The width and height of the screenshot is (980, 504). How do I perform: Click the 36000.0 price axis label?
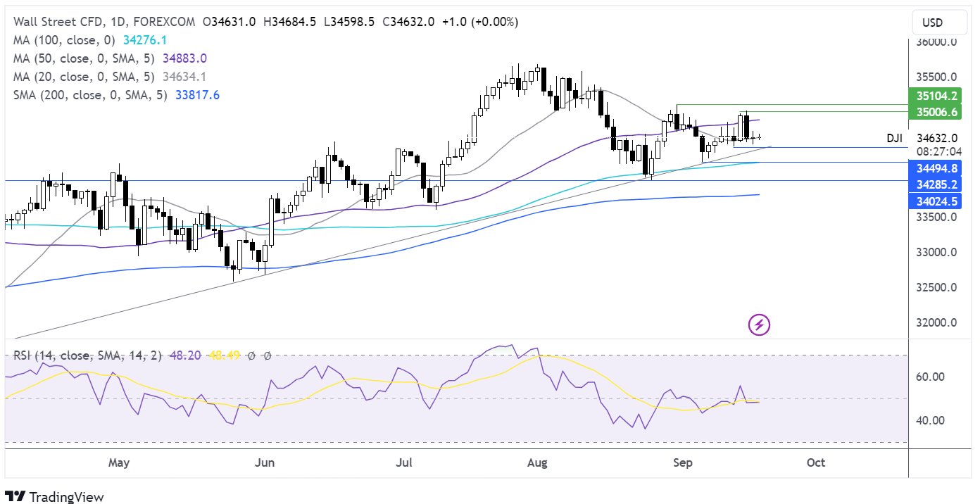(x=937, y=42)
